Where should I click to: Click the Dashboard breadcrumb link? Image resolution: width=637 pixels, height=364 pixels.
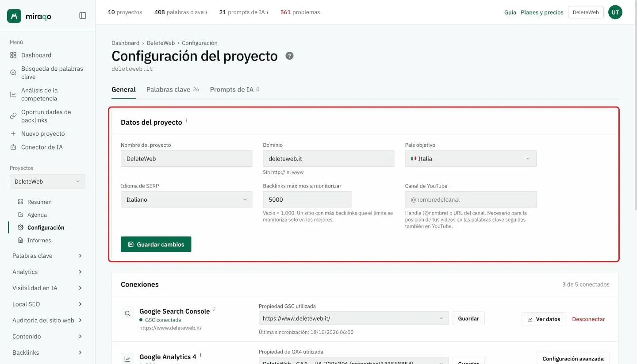pyautogui.click(x=125, y=43)
